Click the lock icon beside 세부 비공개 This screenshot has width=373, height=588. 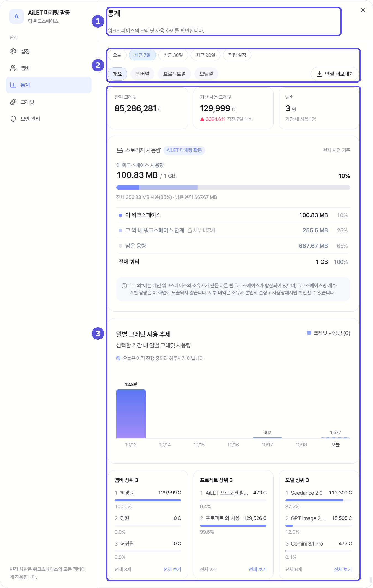pyautogui.click(x=190, y=230)
